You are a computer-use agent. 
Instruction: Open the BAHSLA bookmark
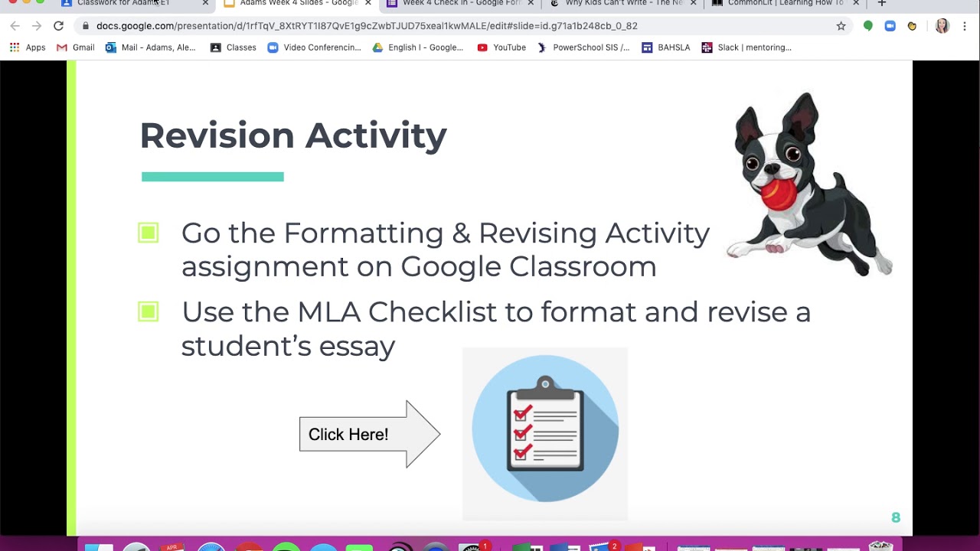[x=666, y=47]
